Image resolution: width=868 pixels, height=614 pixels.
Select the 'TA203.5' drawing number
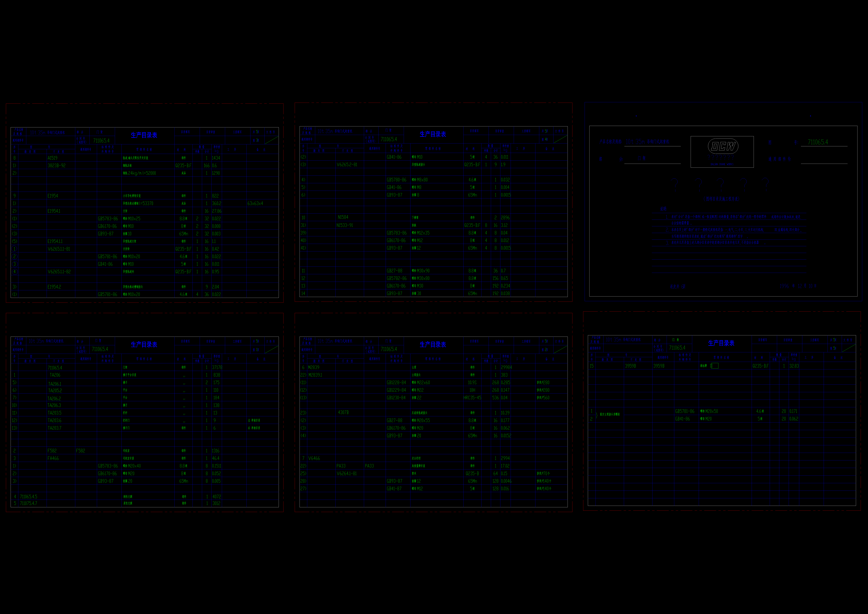(54, 413)
